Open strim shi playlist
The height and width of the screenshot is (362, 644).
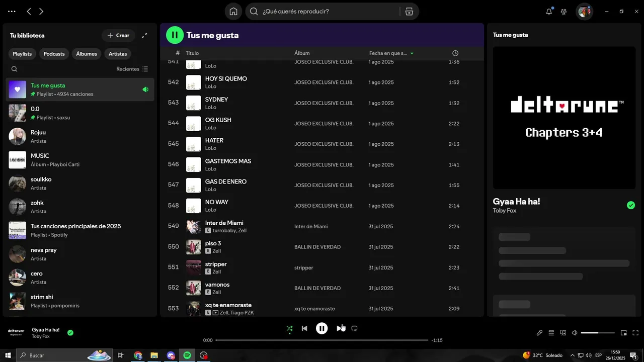click(80, 301)
